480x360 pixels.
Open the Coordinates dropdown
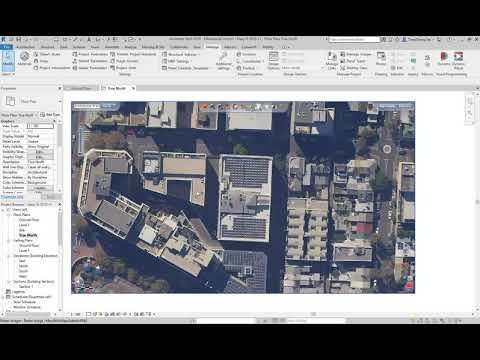pyautogui.click(x=250, y=61)
